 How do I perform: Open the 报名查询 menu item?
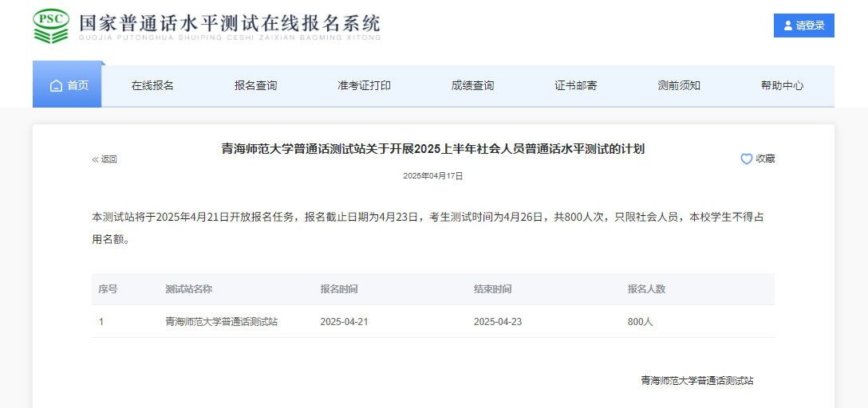(256, 86)
